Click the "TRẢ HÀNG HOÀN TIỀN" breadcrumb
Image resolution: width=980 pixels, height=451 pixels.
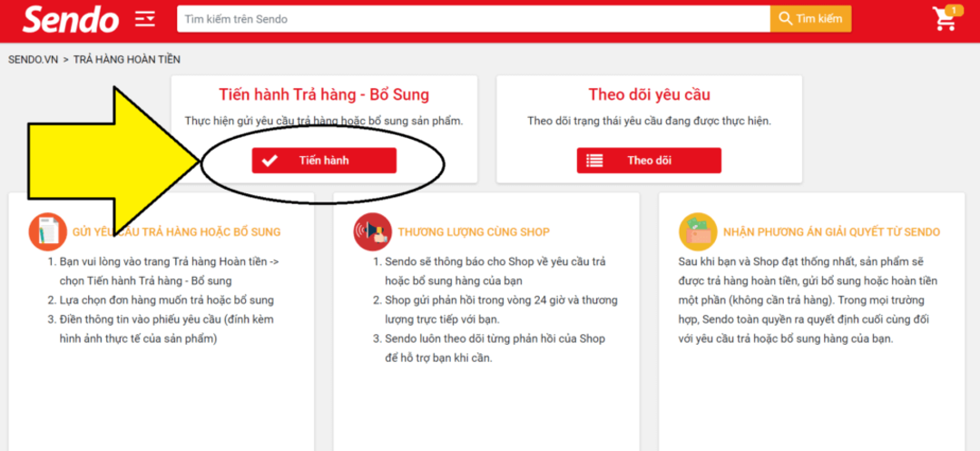click(127, 59)
